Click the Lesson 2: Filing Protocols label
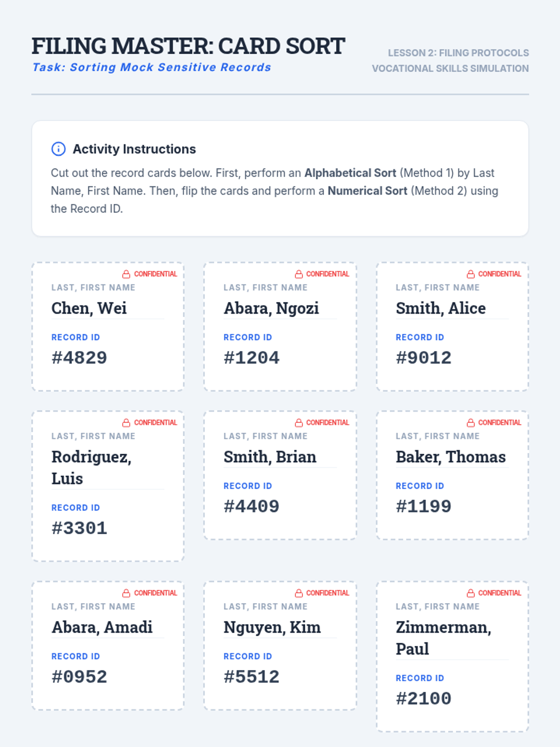 (458, 53)
